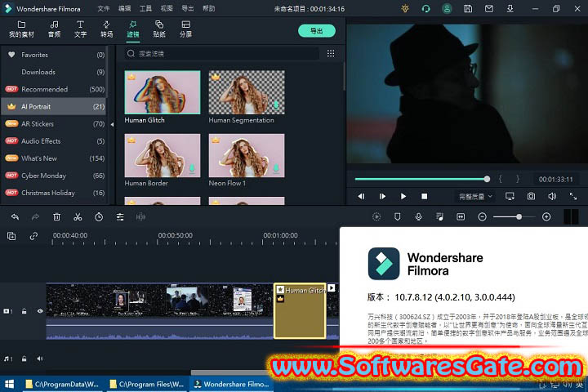Open the Edit menu

point(124,8)
